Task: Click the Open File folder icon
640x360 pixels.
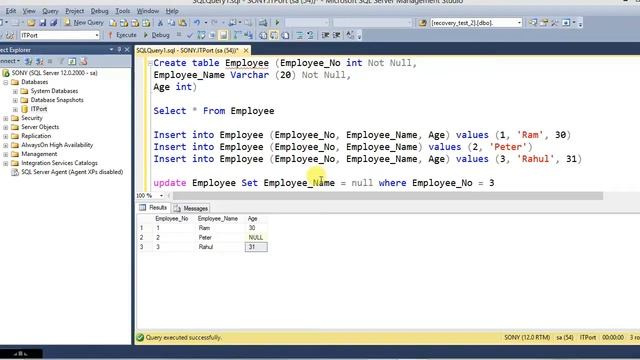Action: tap(31, 23)
